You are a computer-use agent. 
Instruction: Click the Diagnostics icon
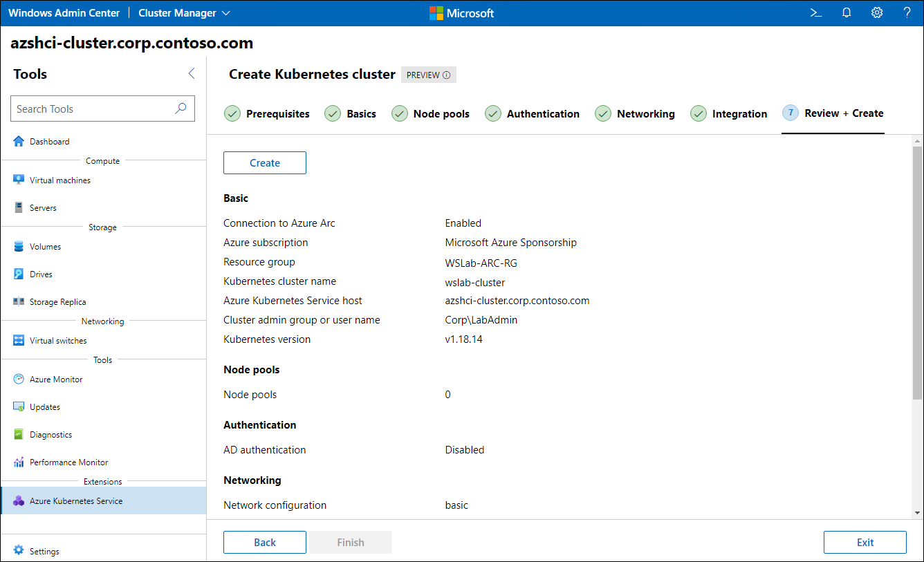pyautogui.click(x=19, y=434)
